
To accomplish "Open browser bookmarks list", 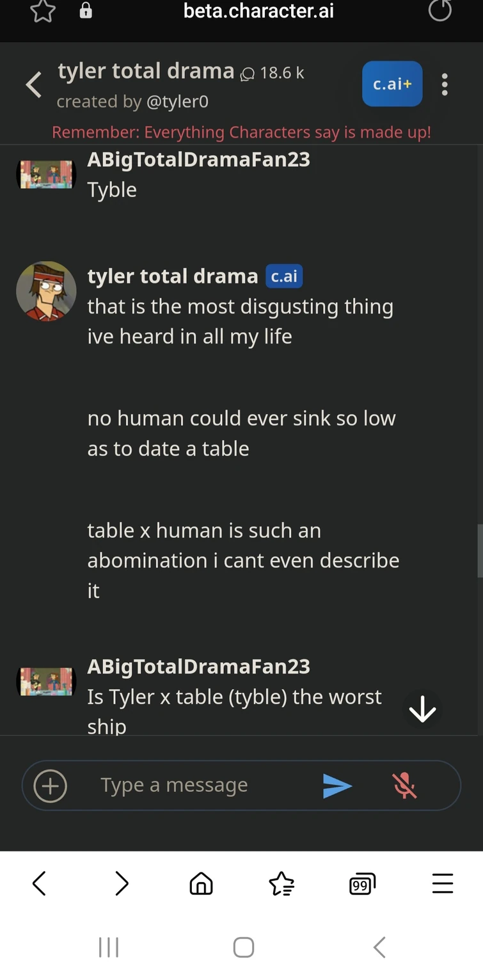I will pyautogui.click(x=281, y=884).
